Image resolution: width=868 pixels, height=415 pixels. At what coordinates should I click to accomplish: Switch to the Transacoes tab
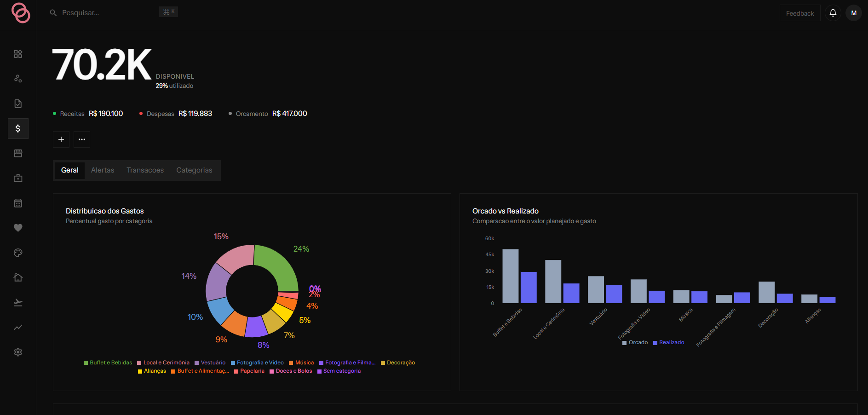pos(145,170)
